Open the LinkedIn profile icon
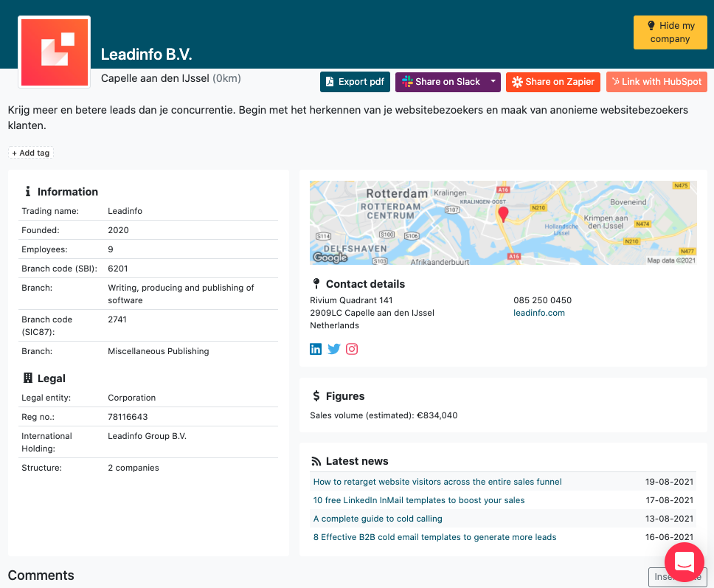714x588 pixels. click(316, 350)
